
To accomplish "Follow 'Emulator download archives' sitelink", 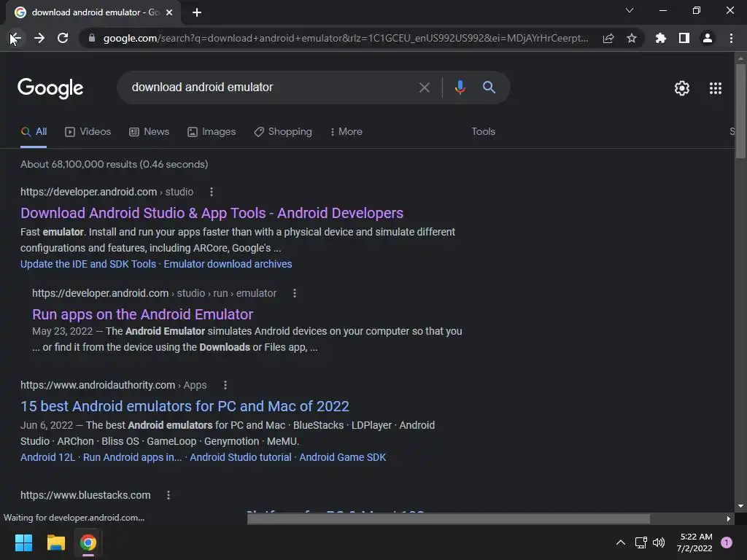I will 228,264.
